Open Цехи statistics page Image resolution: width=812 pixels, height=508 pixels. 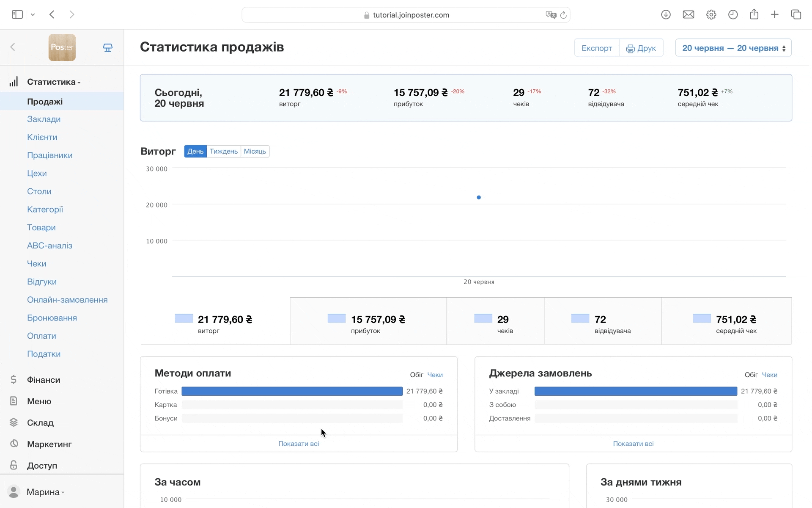coord(37,173)
